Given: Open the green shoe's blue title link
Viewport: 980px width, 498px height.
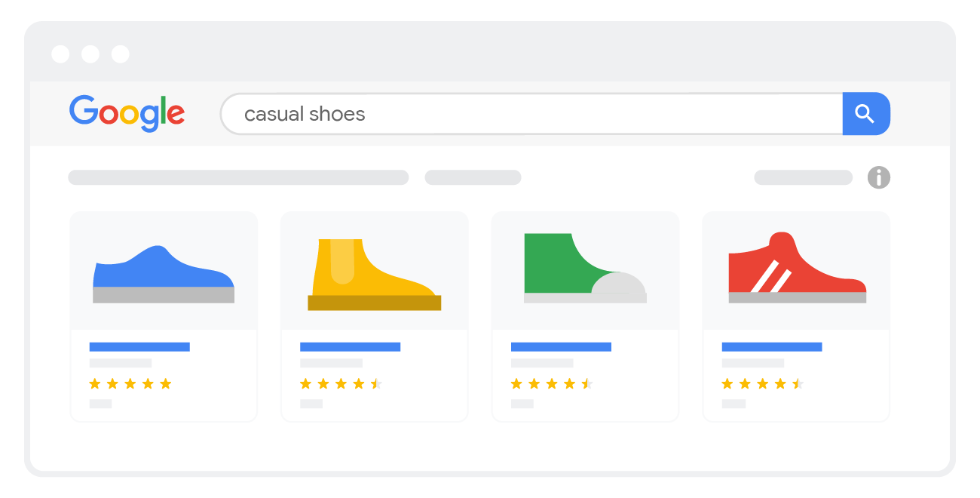Looking at the screenshot, I should pyautogui.click(x=561, y=347).
